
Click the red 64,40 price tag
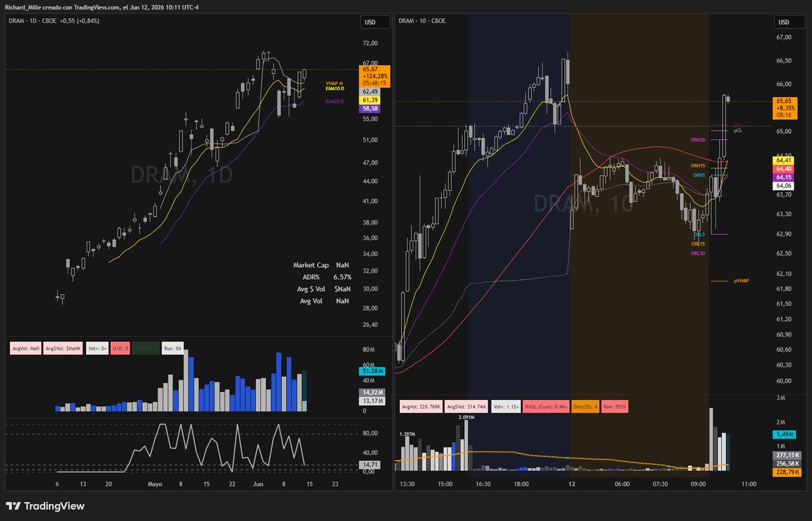tap(784, 168)
